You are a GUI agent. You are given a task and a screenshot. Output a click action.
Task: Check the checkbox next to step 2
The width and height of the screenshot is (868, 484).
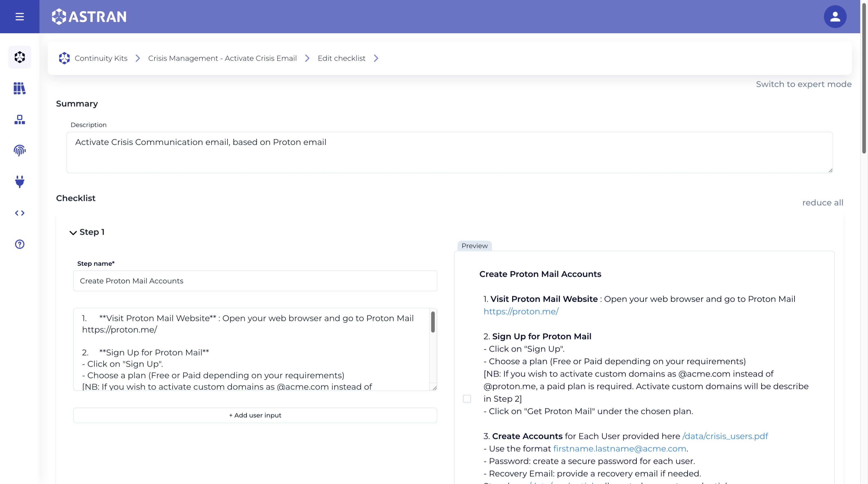(x=466, y=399)
